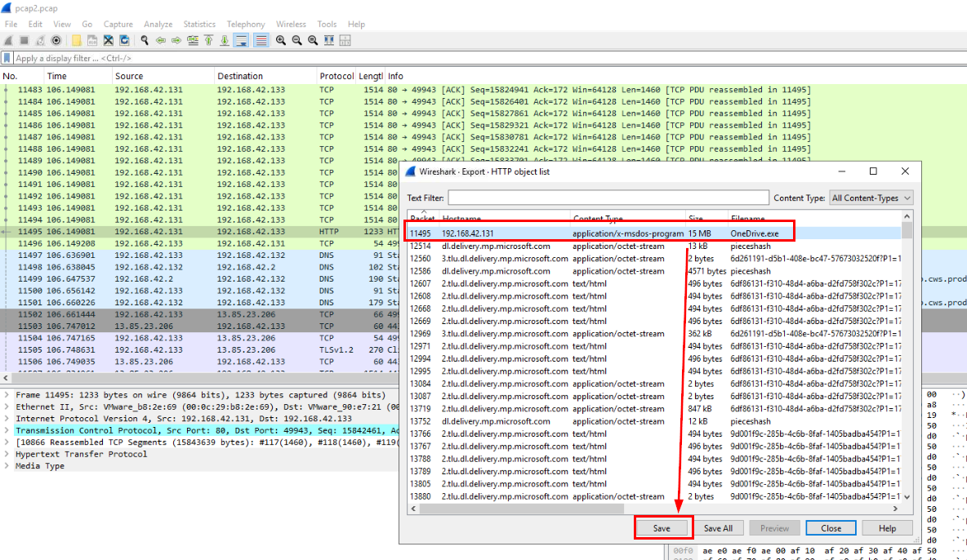Toggle the colorize packet list button

261,40
